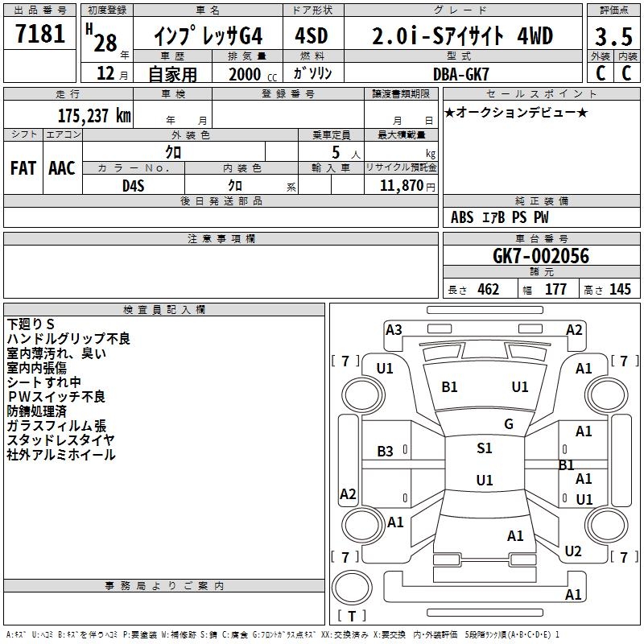Click the spare tire circle marked T
The height and width of the screenshot is (644, 644).
click(352, 587)
